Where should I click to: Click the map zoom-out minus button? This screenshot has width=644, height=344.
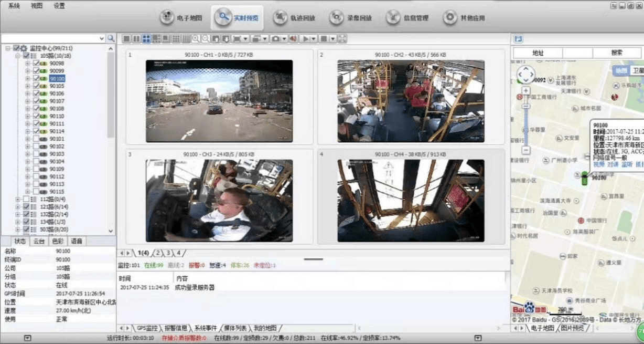(x=525, y=150)
